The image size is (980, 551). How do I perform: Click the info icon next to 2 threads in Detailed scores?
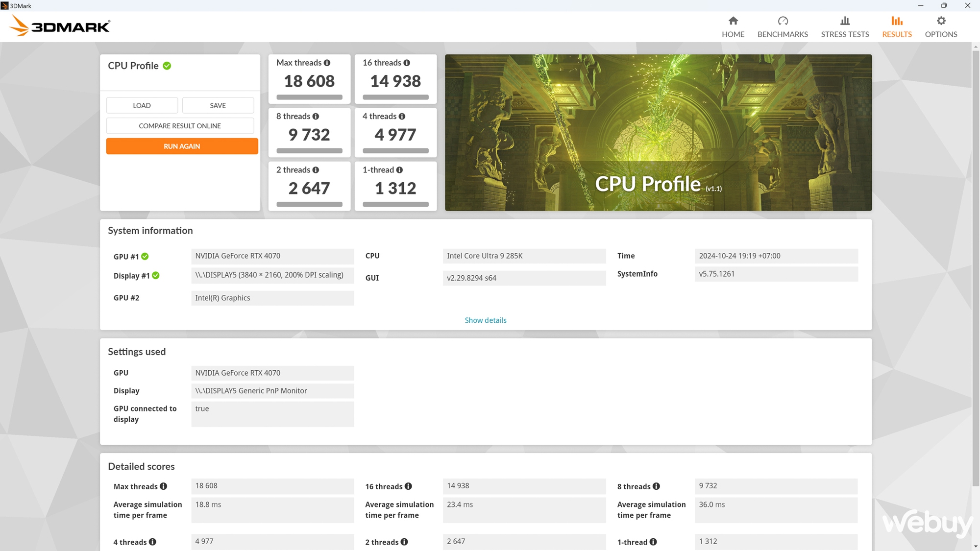[x=404, y=542]
